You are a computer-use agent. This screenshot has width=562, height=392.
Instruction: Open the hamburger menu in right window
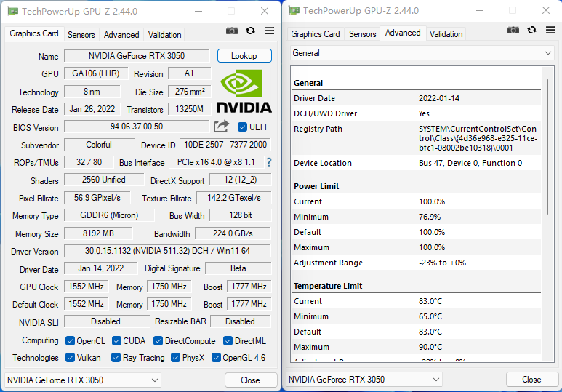click(551, 30)
